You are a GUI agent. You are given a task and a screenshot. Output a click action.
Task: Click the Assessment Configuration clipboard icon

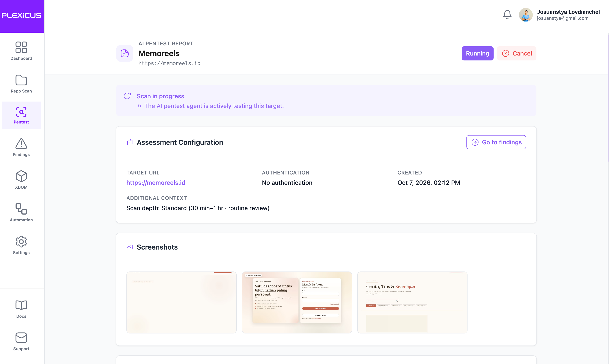[130, 142]
